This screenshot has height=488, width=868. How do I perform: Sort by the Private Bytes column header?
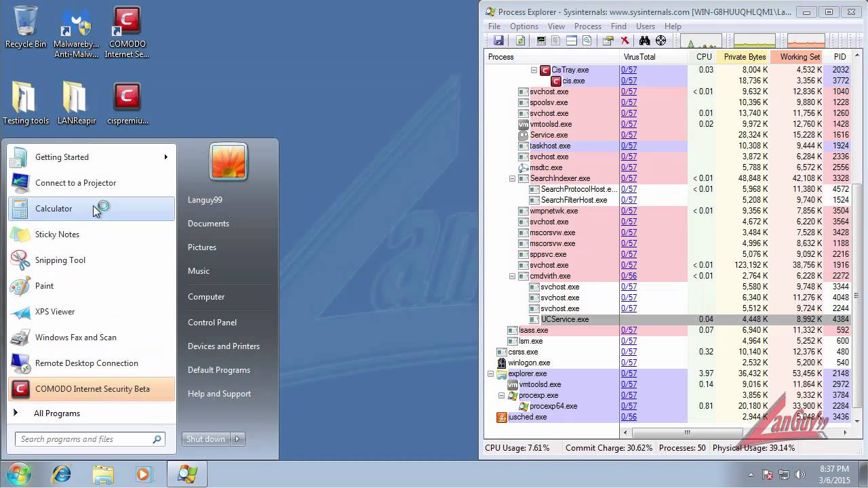click(743, 57)
